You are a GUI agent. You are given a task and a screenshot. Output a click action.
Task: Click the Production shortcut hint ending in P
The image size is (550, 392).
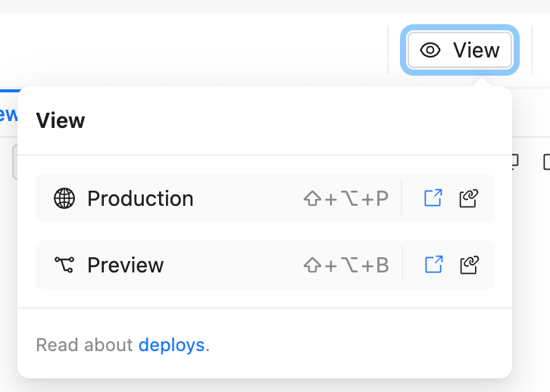[345, 199]
